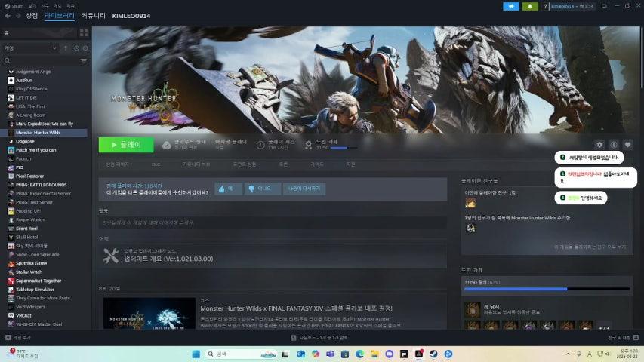Open the downloads status at bottom bar
Screen dimensions: 644x362
pos(319,337)
